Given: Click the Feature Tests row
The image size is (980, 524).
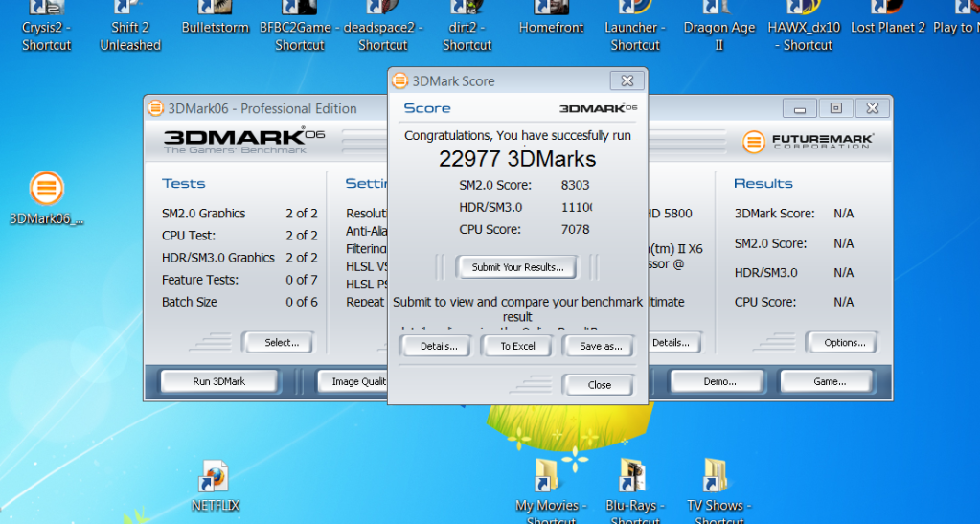Looking at the screenshot, I should tap(239, 280).
